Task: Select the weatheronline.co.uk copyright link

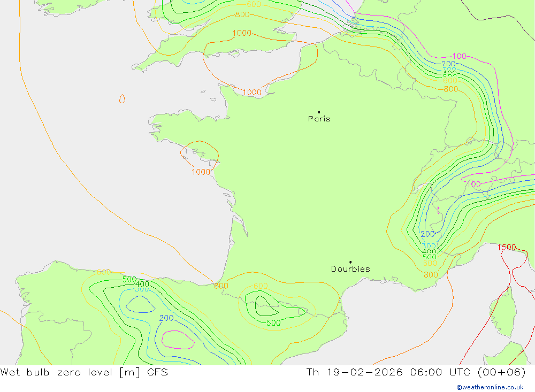Action: pos(490,387)
